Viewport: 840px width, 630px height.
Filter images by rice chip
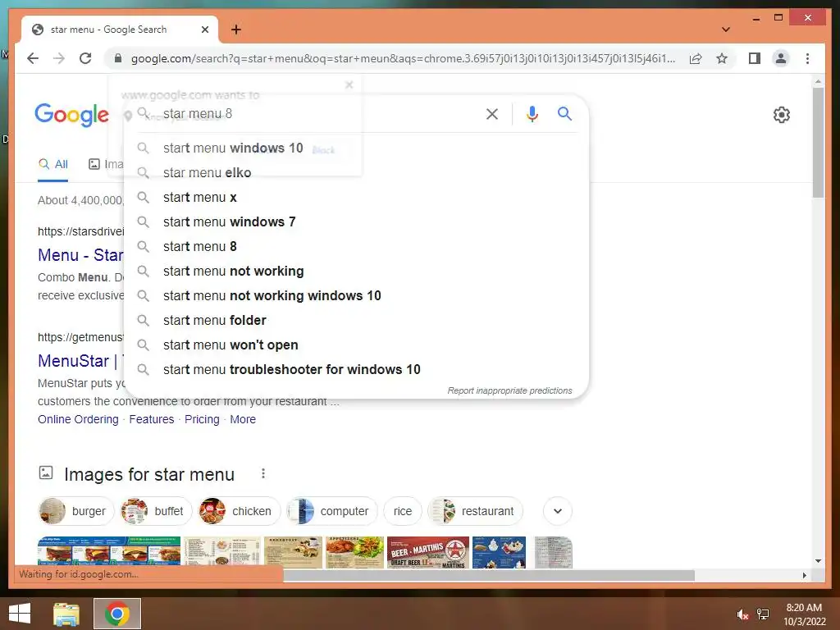402,511
